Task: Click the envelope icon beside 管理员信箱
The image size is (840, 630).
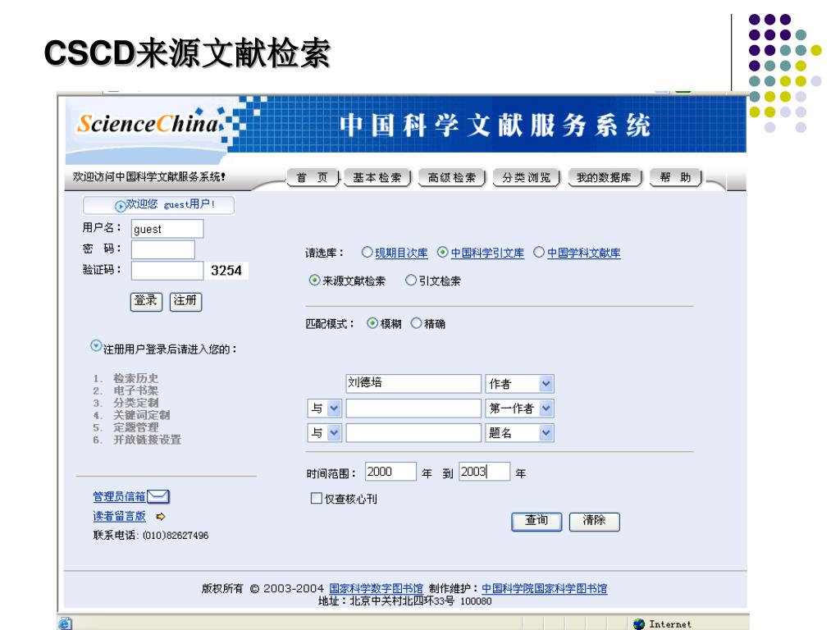Action: pos(158,496)
